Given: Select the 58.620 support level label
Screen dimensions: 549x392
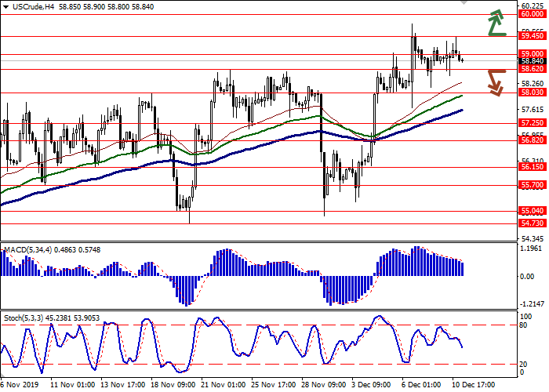Looking at the screenshot, I should coord(532,69).
